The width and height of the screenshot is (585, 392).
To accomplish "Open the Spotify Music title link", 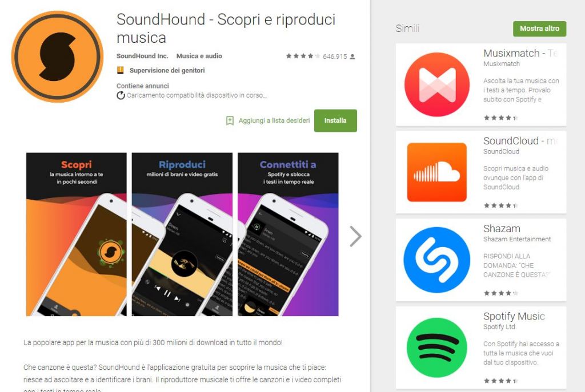I will pyautogui.click(x=514, y=316).
